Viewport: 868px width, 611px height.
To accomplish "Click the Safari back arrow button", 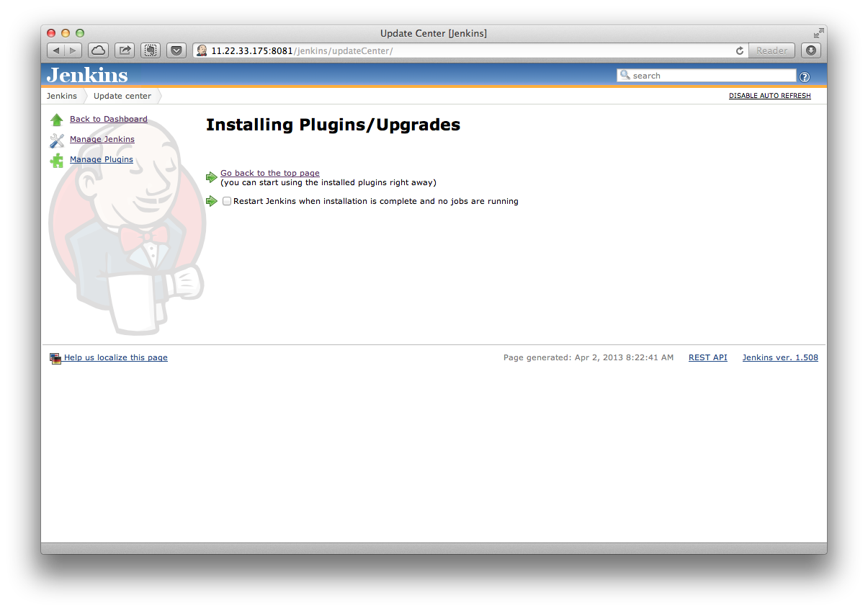I will pos(56,50).
